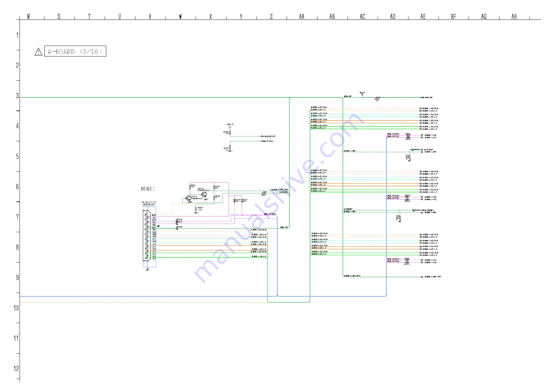Click the warning triangle beside A-BOARD title
The height and width of the screenshot is (392, 555).
pos(38,52)
